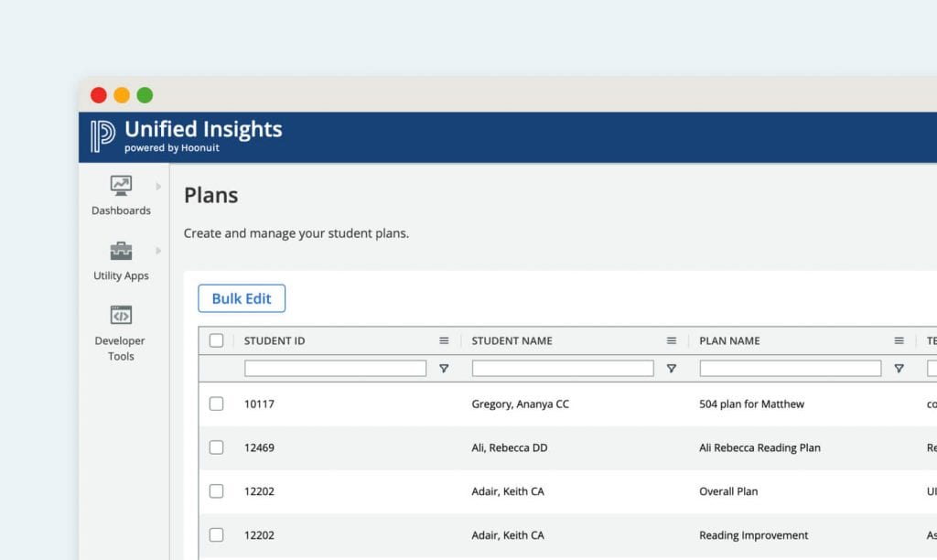The image size is (937, 560).
Task: Open the Student ID column options icon
Action: (x=444, y=339)
